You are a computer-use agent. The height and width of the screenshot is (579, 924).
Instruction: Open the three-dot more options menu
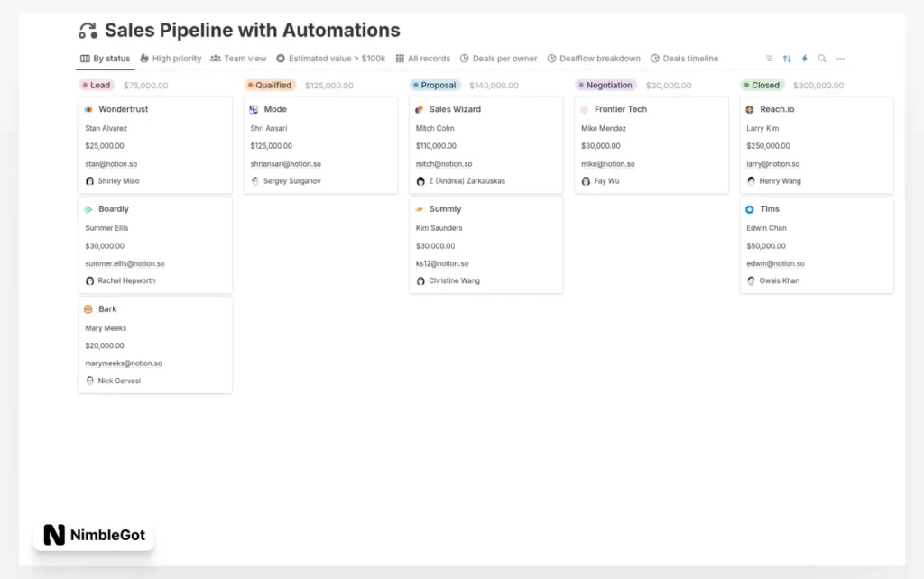pos(840,59)
